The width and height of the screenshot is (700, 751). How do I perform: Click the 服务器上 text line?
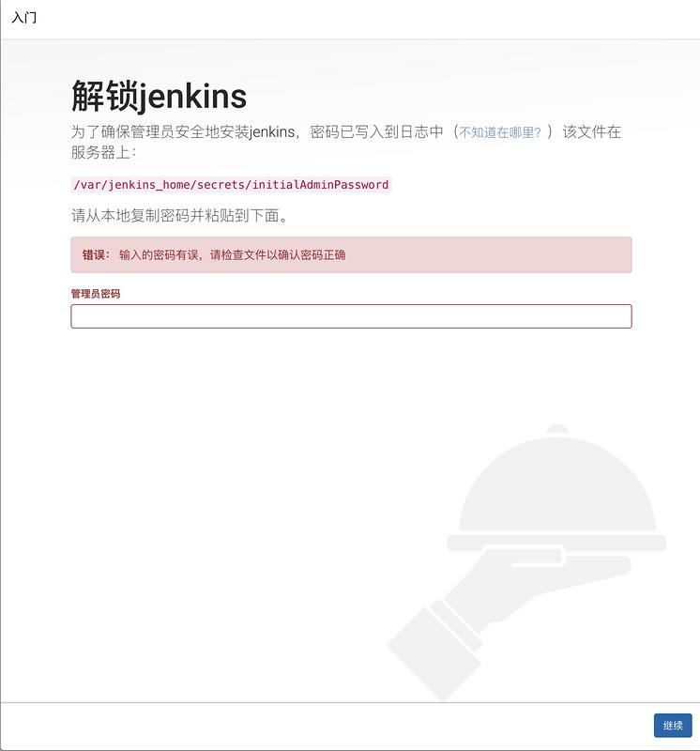(x=104, y=152)
